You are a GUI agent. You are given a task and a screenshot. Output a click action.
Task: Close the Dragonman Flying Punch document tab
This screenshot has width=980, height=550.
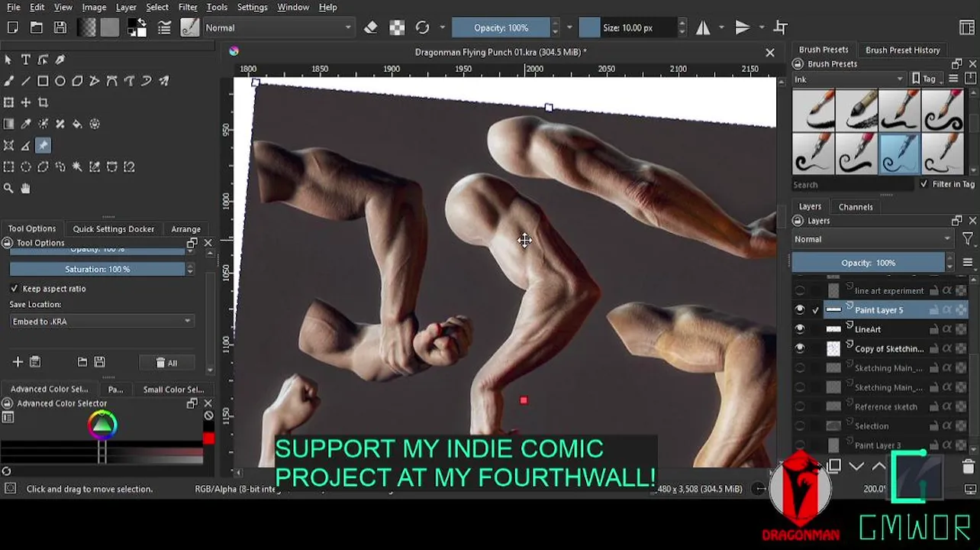pos(769,53)
